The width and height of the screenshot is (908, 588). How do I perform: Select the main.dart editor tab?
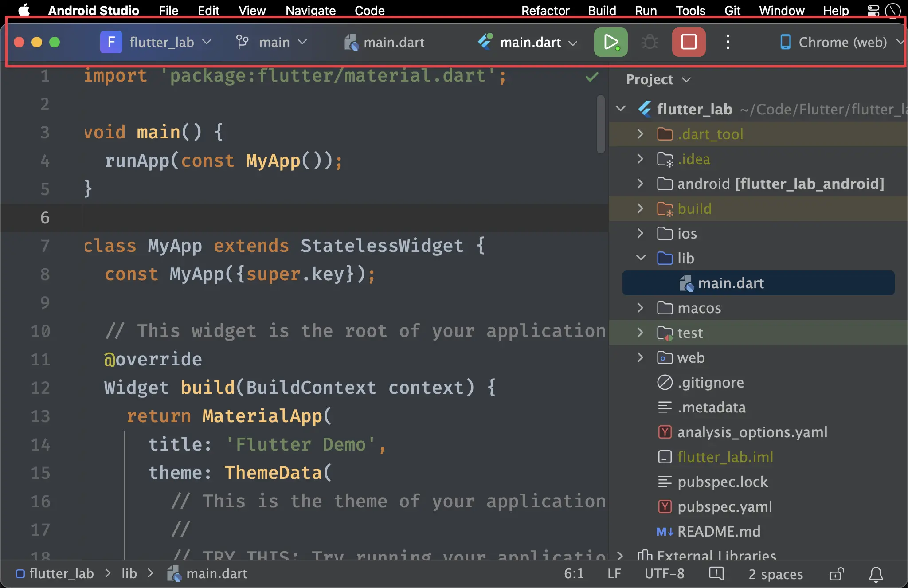tap(384, 42)
